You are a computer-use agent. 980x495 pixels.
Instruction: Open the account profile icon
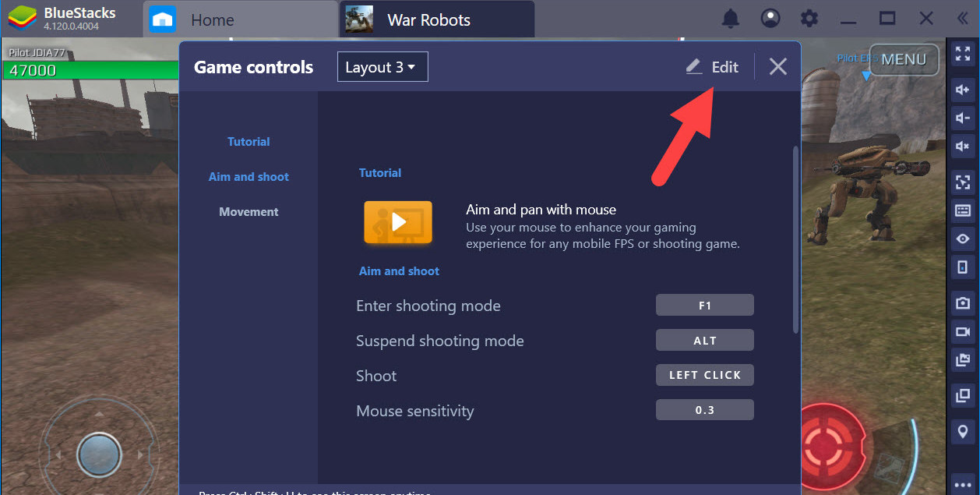click(x=770, y=19)
